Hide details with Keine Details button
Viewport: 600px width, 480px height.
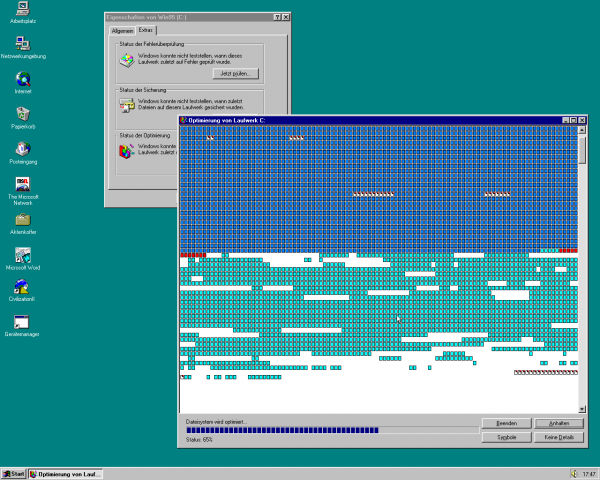tap(557, 437)
